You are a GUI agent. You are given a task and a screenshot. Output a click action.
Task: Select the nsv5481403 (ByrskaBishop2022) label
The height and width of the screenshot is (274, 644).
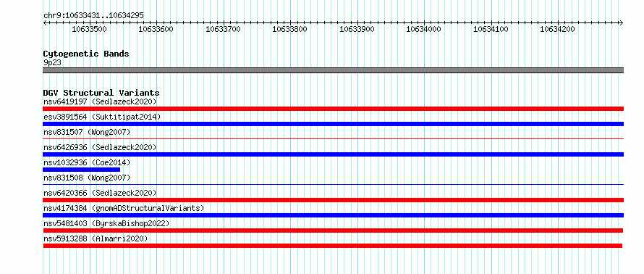pyautogui.click(x=107, y=223)
